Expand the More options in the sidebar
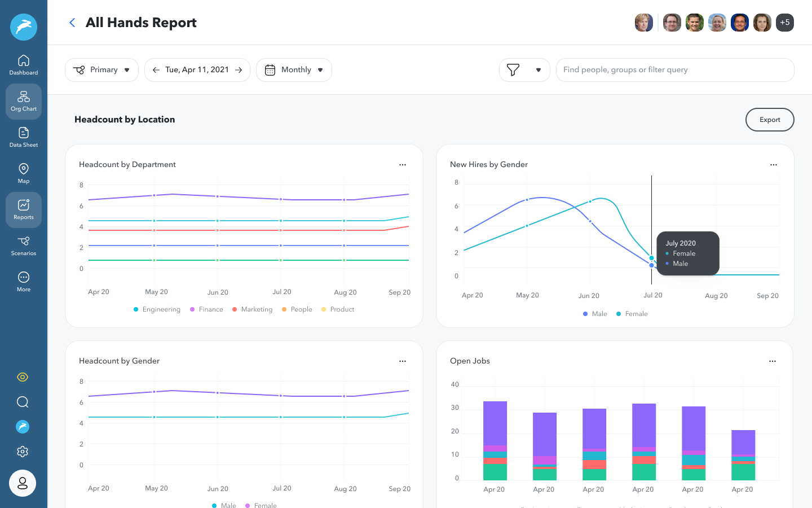The width and height of the screenshot is (812, 508). (23, 281)
